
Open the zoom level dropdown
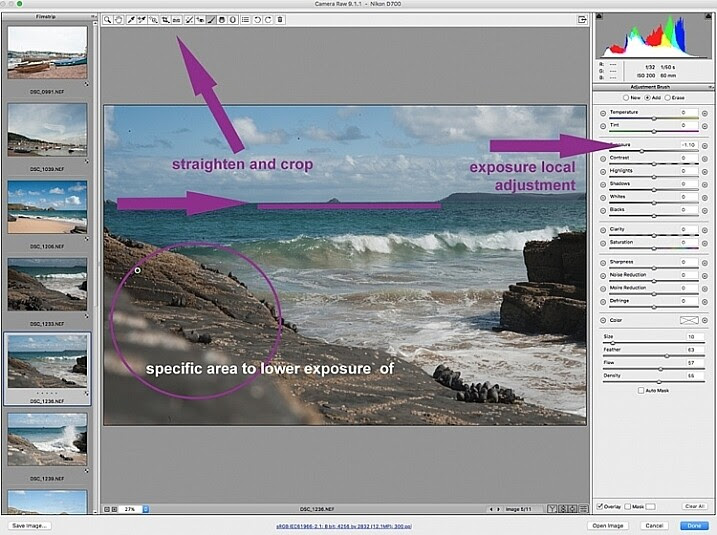click(146, 509)
